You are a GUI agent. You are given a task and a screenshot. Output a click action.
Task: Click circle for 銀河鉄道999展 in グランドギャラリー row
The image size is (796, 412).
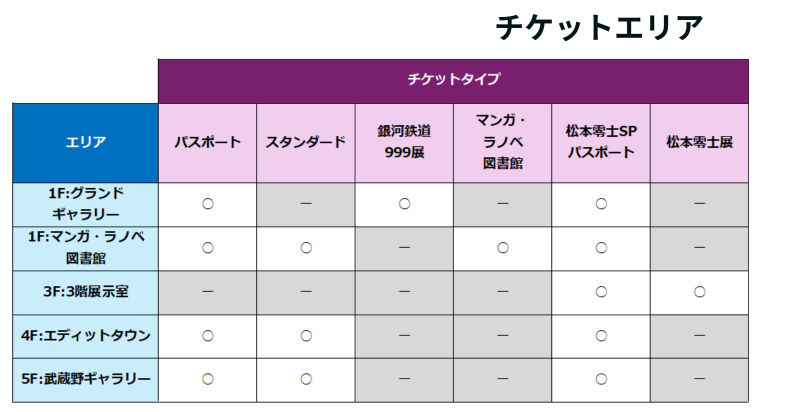point(404,204)
